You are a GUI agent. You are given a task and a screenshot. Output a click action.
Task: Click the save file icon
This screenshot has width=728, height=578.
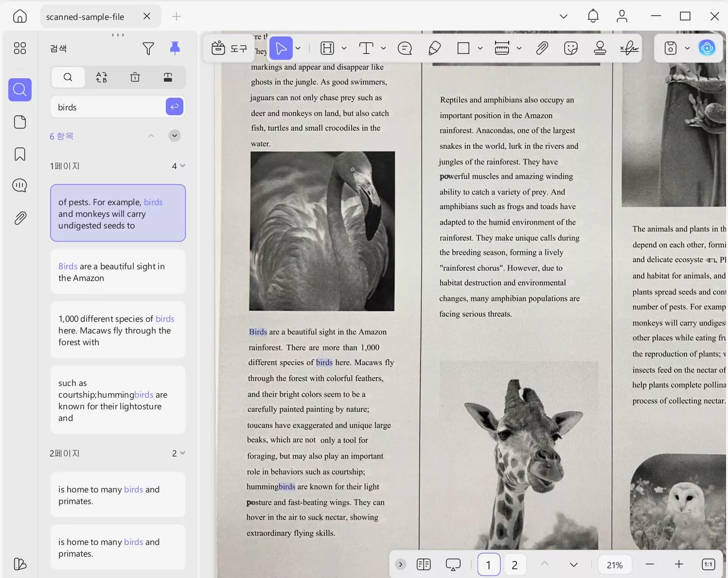click(x=671, y=48)
